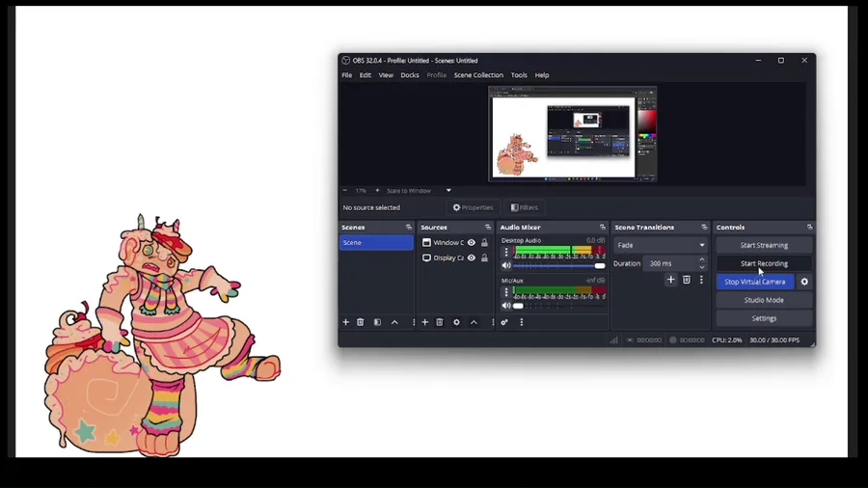Image resolution: width=868 pixels, height=488 pixels.
Task: Open the Scene Collection menu
Action: [x=478, y=75]
